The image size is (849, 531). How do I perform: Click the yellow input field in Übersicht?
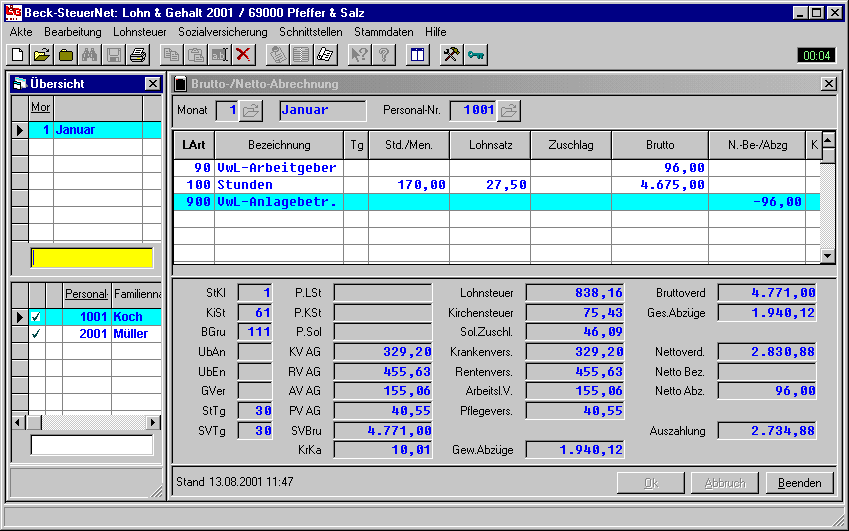(x=92, y=258)
